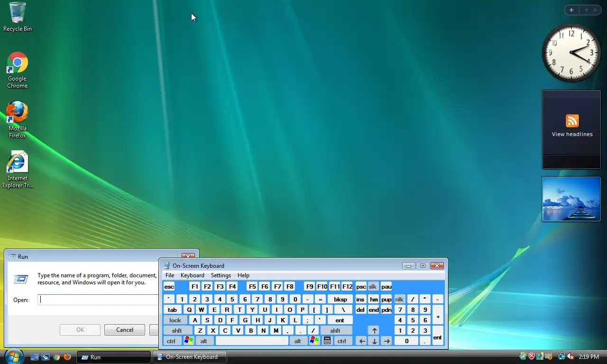Click Switch between windows Quick Launch icon
The width and height of the screenshot is (607, 364).
46,357
